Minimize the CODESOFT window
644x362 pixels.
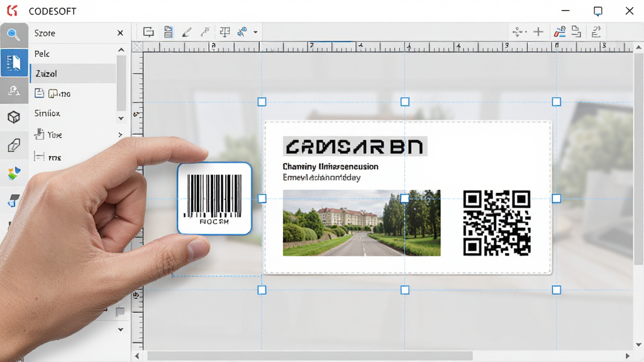pos(565,11)
